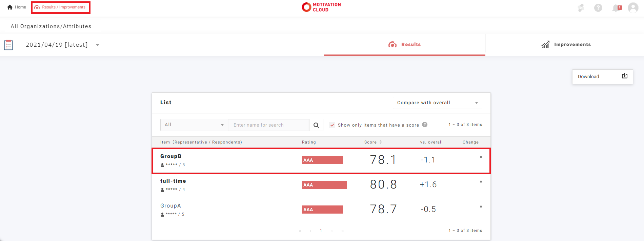Click help icon beside score filter checkbox
This screenshot has width=644, height=241.
[425, 125]
